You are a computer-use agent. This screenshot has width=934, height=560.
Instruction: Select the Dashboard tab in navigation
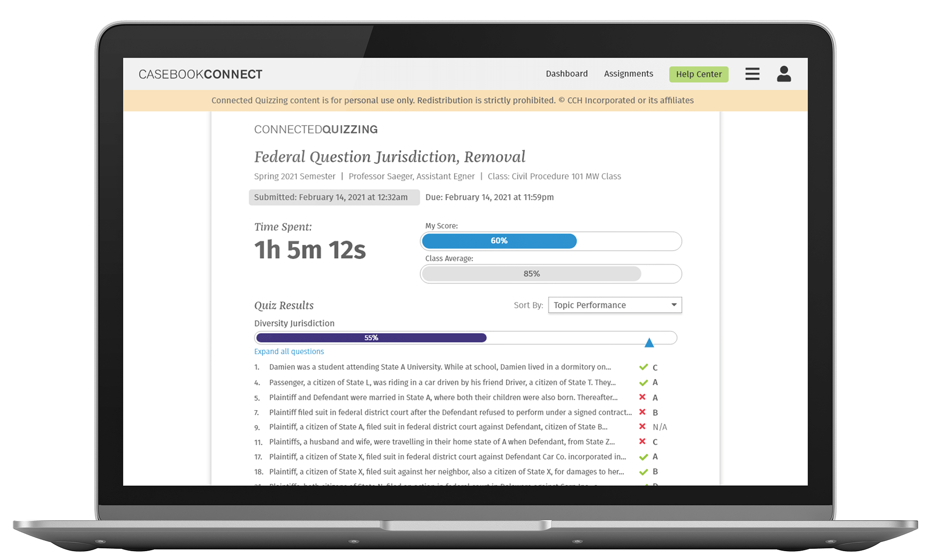coord(565,73)
